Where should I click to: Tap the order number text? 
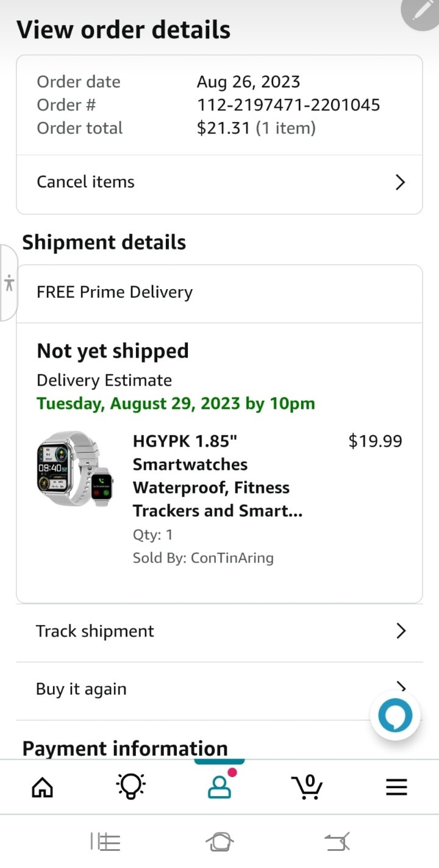coord(288,105)
